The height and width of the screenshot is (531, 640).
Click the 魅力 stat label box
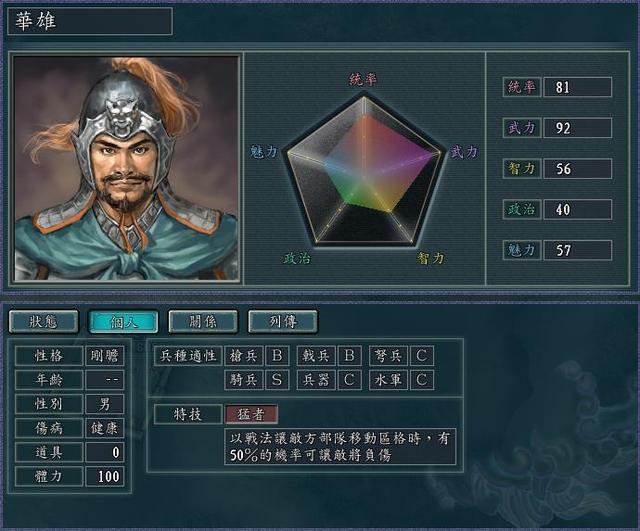tap(522, 250)
